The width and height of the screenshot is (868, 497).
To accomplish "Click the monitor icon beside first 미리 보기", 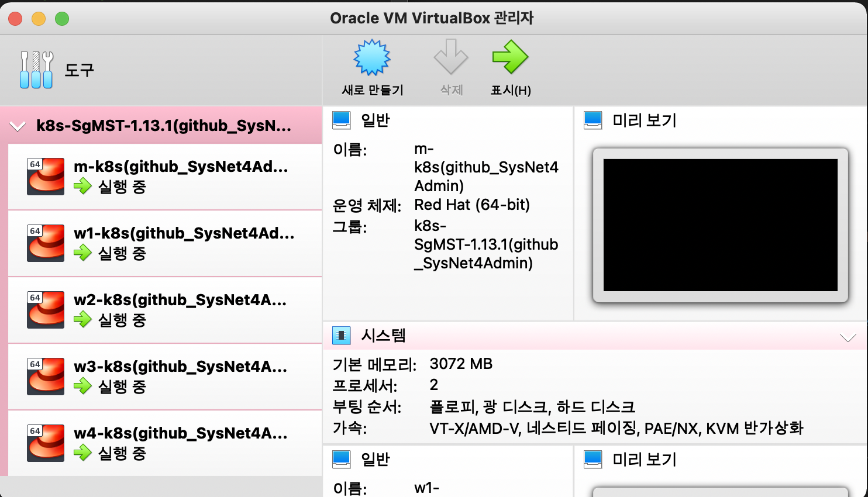I will click(593, 120).
